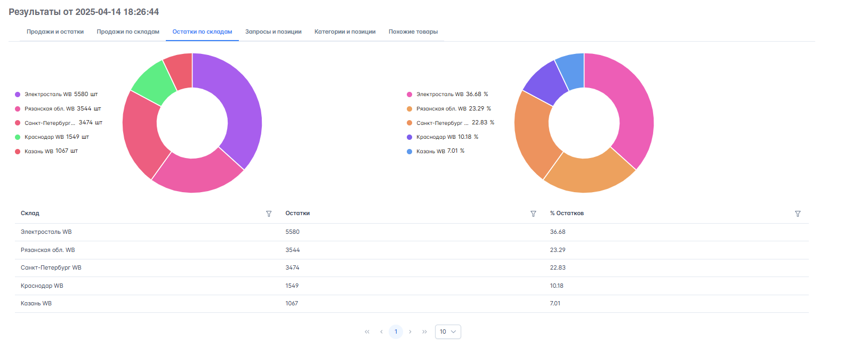
Task: Toggle Электросталь WB 5580 шт legend item
Action: tap(56, 94)
